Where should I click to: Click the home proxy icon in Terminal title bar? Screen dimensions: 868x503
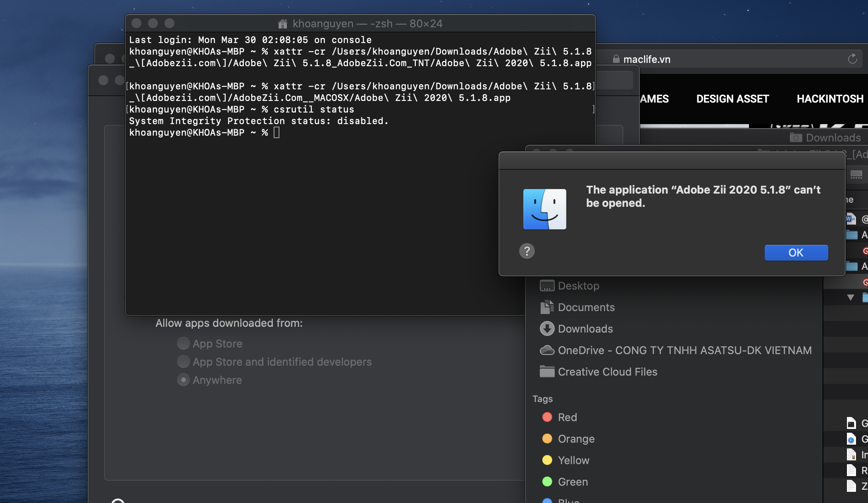click(x=283, y=24)
